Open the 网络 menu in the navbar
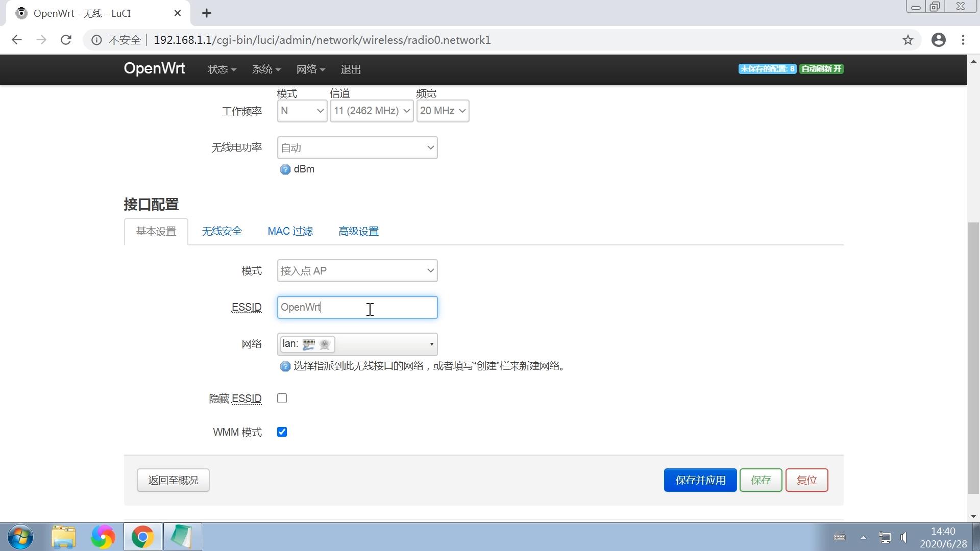 click(x=310, y=69)
